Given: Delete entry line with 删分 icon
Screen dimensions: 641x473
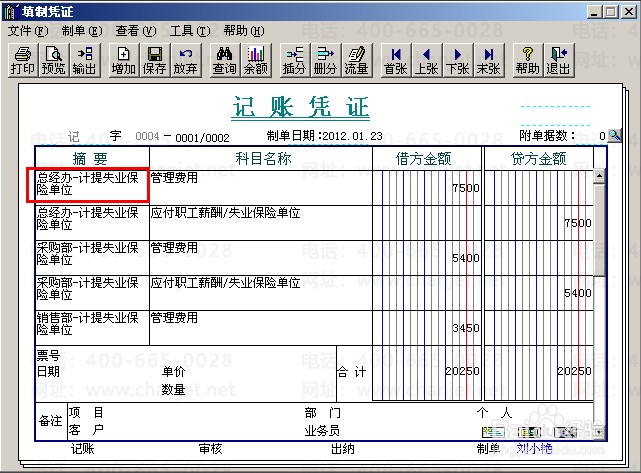Looking at the screenshot, I should 325,61.
